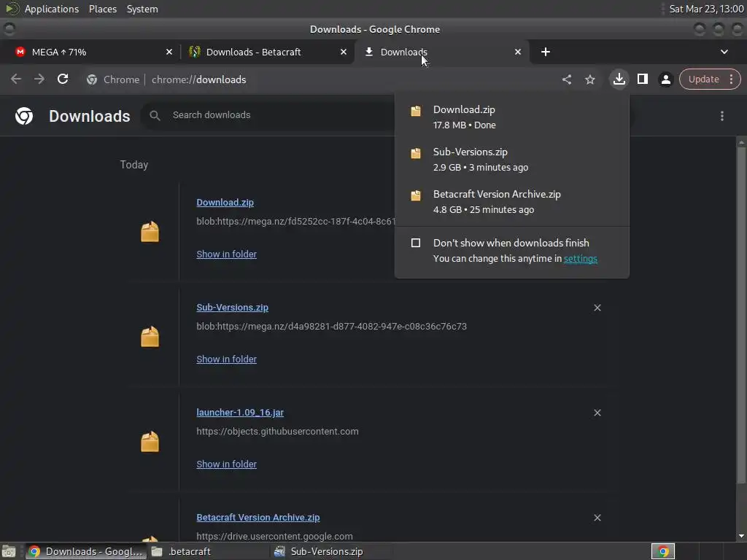
Task: Click Sub-Versions.zip icon in popup
Action: (416, 153)
